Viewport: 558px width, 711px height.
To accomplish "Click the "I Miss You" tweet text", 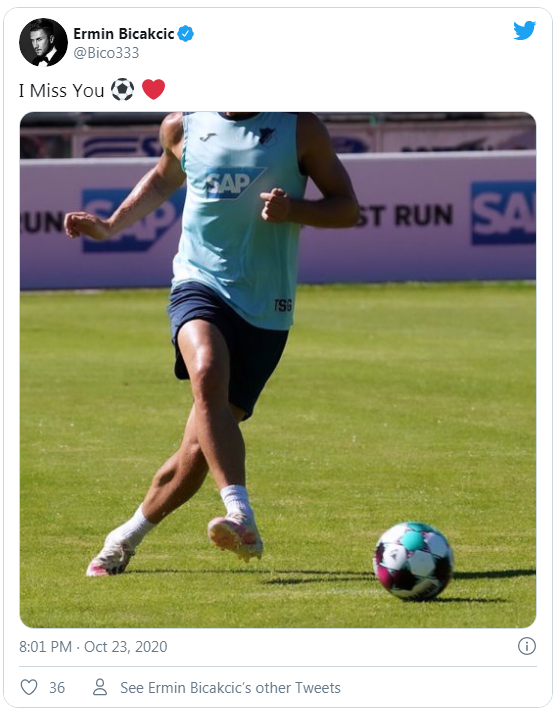I will (x=62, y=90).
